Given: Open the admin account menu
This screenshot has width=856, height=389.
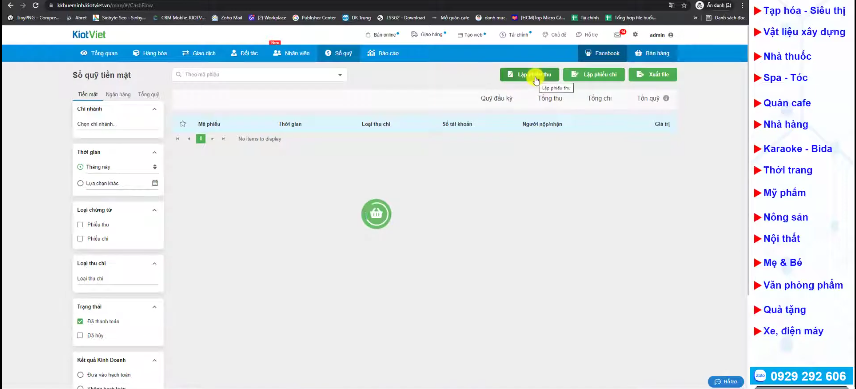Looking at the screenshot, I should click(x=661, y=35).
